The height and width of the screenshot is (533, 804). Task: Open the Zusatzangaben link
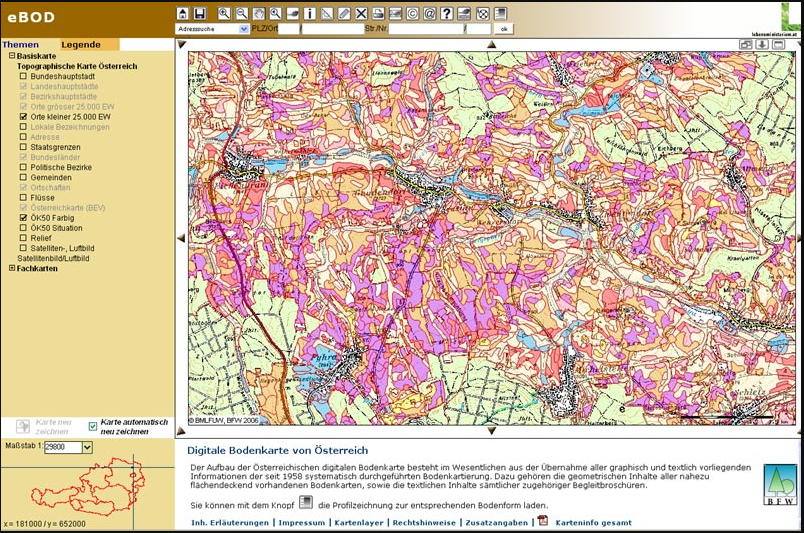(x=496, y=523)
